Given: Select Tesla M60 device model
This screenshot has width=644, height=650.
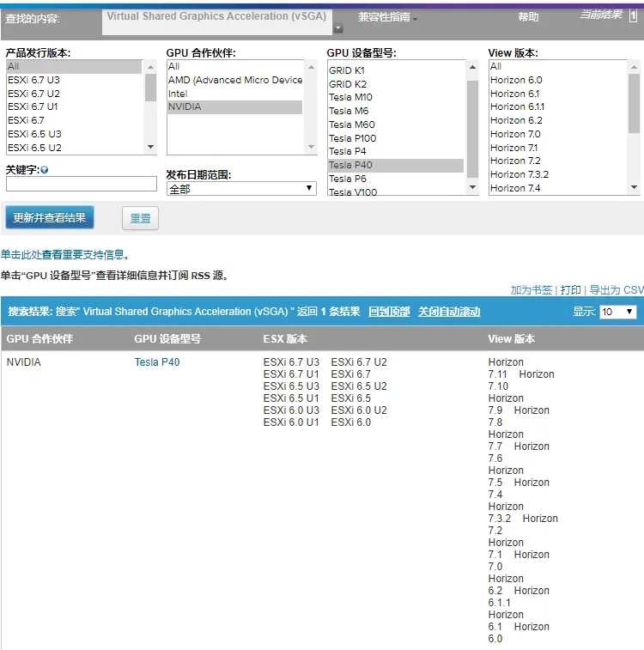Looking at the screenshot, I should (396, 125).
